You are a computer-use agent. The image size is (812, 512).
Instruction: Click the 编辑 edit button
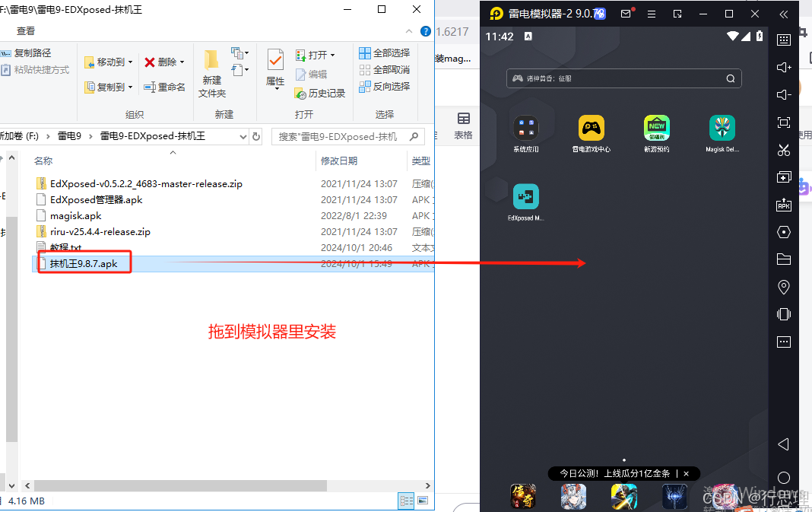click(311, 75)
